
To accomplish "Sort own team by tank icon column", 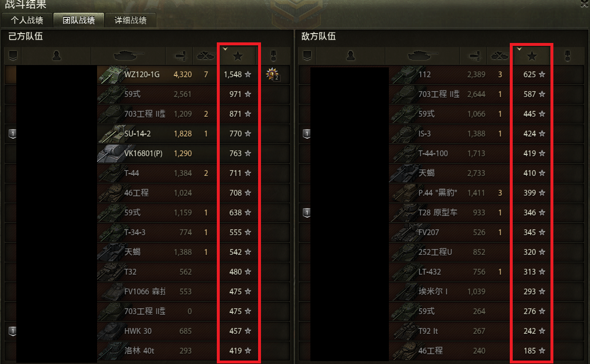I will pos(128,56).
